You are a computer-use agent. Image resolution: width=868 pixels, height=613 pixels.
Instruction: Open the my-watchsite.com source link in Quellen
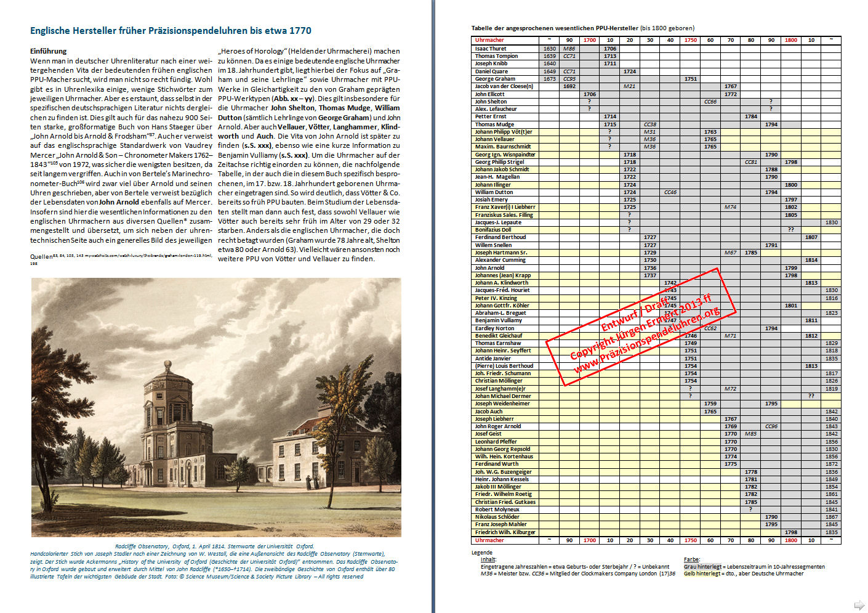[148, 254]
